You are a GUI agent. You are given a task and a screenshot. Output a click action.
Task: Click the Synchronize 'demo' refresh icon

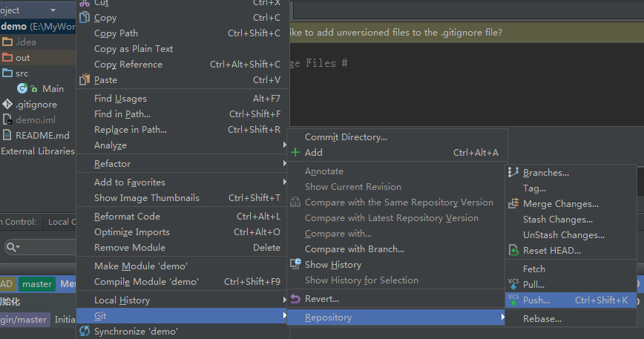click(85, 332)
